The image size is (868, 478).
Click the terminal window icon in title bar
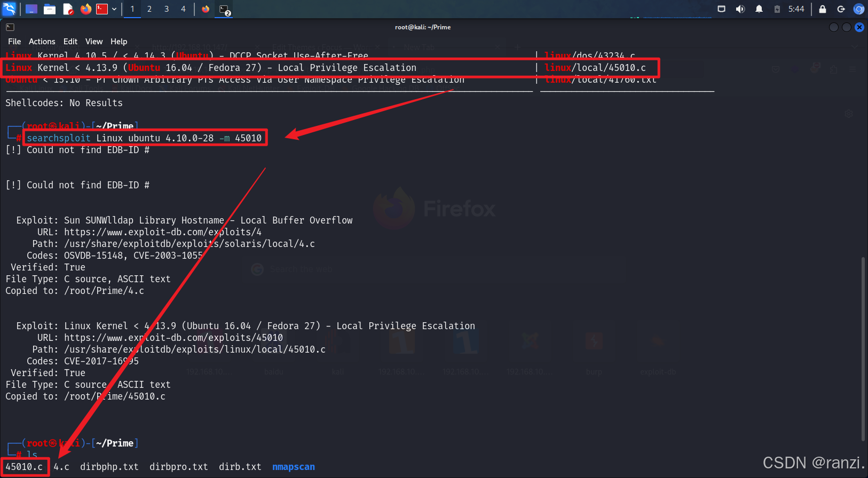pyautogui.click(x=10, y=27)
